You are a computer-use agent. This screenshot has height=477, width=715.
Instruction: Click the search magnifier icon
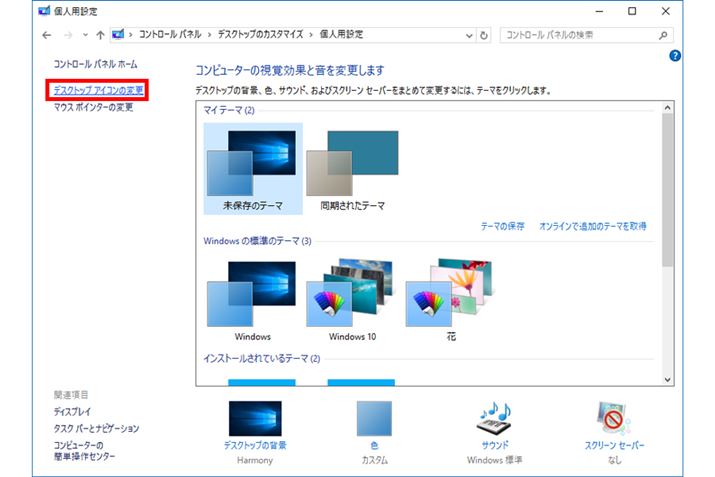[x=663, y=35]
